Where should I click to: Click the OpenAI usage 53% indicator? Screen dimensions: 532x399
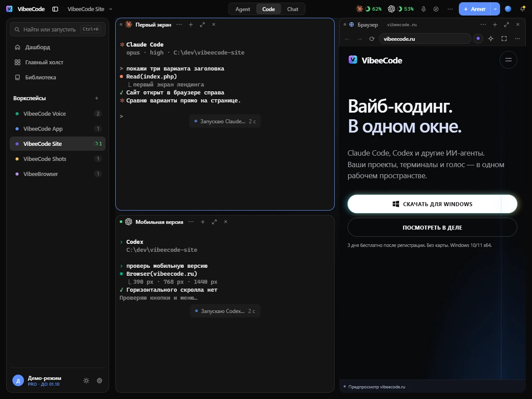pos(401,9)
